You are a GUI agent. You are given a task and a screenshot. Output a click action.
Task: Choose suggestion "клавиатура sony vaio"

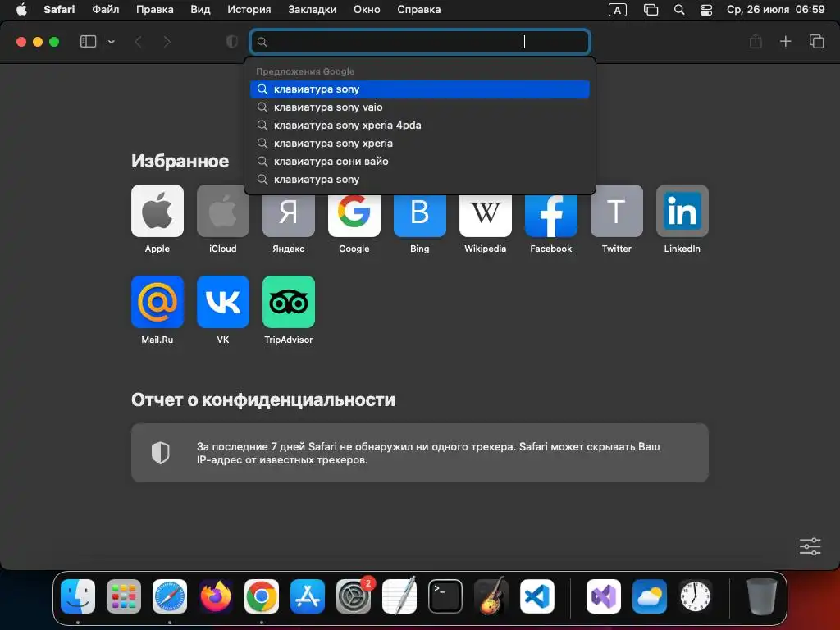tap(420, 107)
